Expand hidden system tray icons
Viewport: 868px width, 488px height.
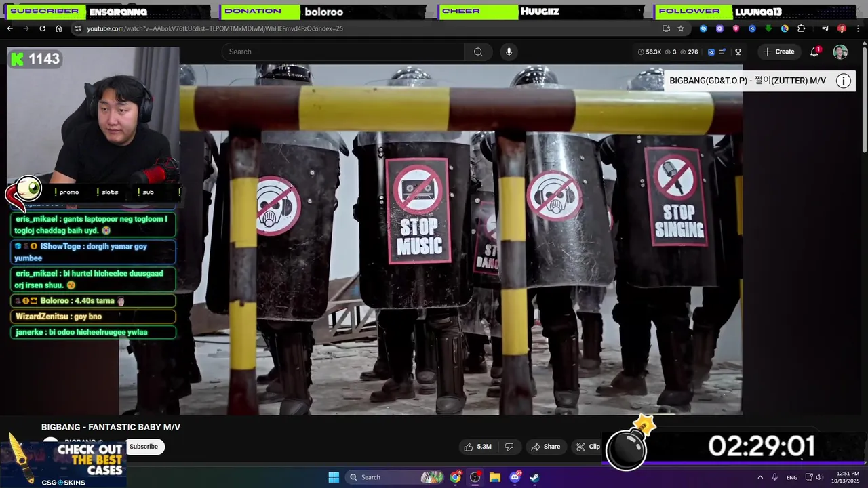[x=760, y=477]
